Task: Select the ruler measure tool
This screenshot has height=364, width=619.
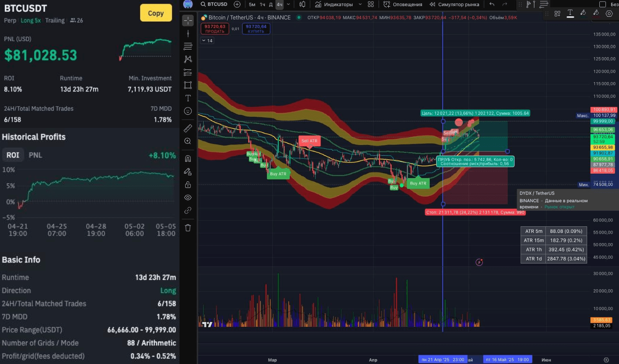Action: tap(188, 128)
